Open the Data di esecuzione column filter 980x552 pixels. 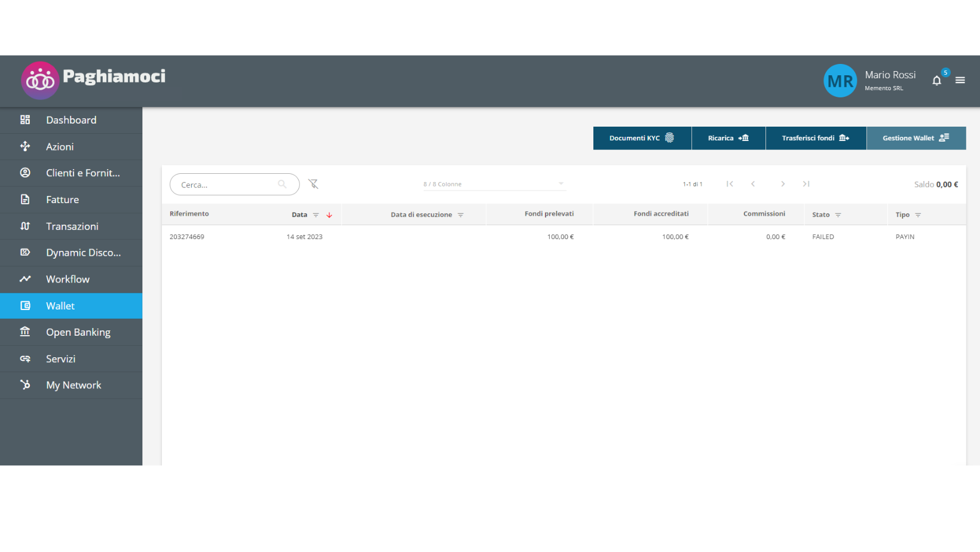461,215
